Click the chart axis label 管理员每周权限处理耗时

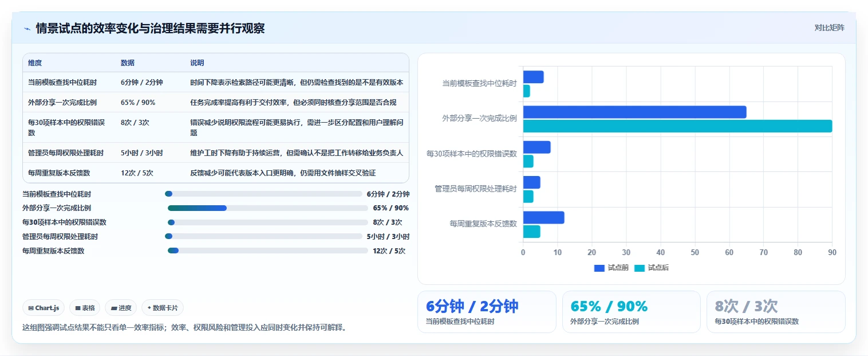point(476,189)
